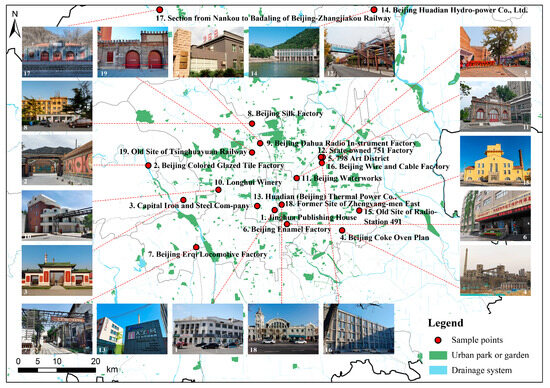The width and height of the screenshot is (550, 388).
Task: Click the label '4. Beijing Coke Oven Plan'
Action: (x=385, y=238)
